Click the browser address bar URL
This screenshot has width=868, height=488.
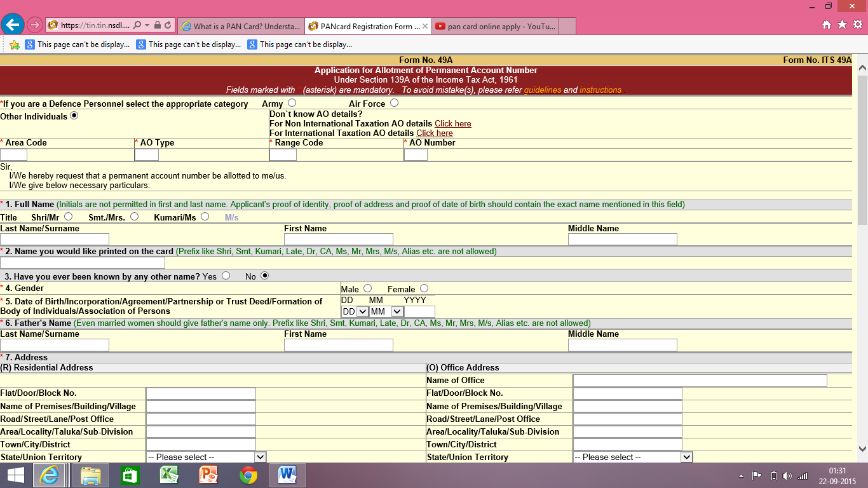95,26
